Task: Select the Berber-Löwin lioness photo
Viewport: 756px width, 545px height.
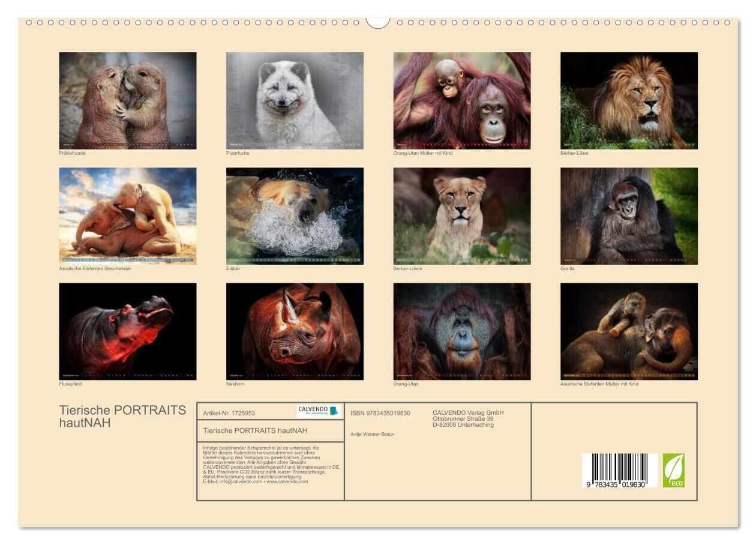Action: point(462,215)
